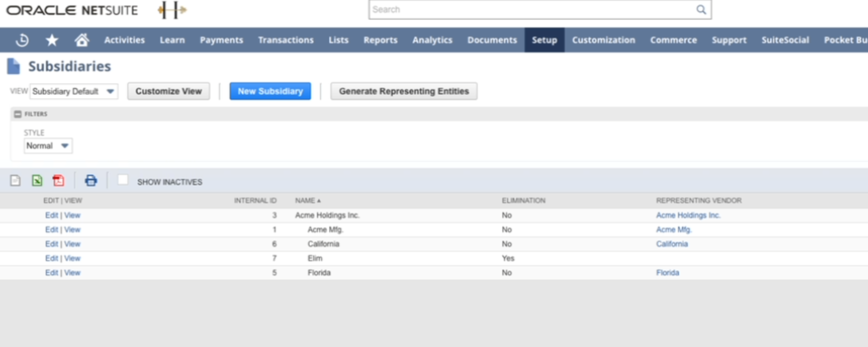Edit the Florida subsidiary
This screenshot has width=868, height=347.
pyautogui.click(x=51, y=273)
